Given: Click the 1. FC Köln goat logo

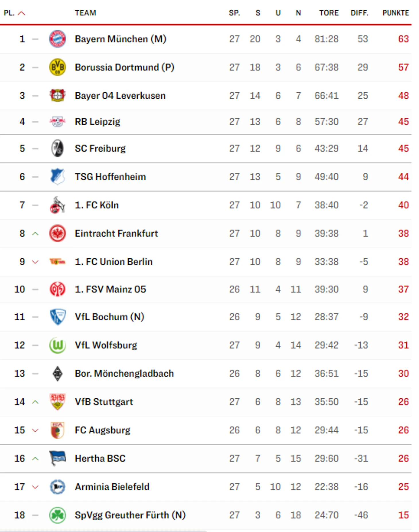Looking at the screenshot, I should 57,205.
